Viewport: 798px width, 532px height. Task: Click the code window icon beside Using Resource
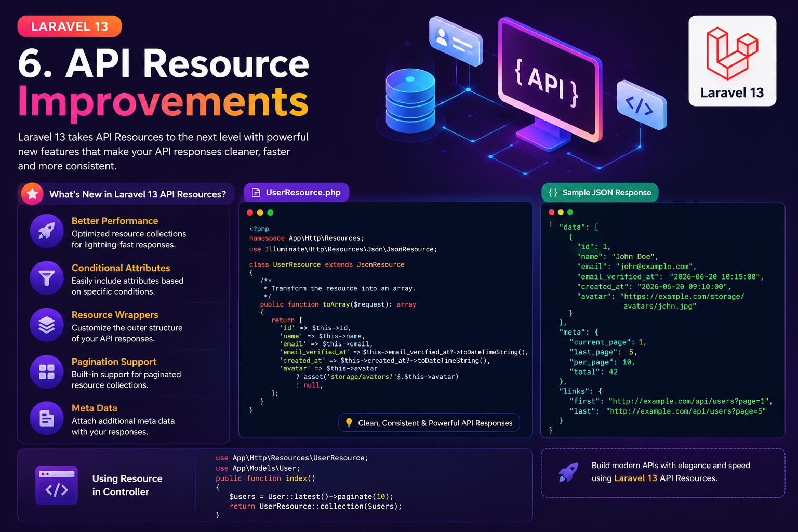57,485
